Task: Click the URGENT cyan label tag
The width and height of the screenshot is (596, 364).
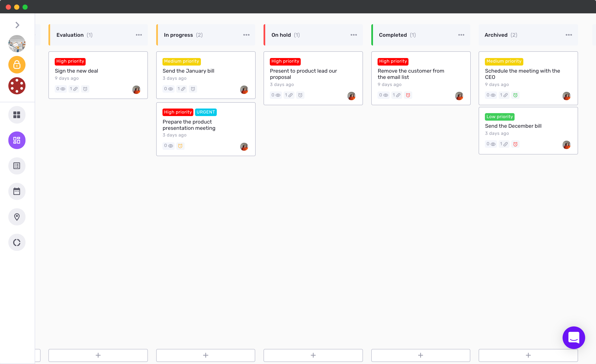Action: pos(206,112)
